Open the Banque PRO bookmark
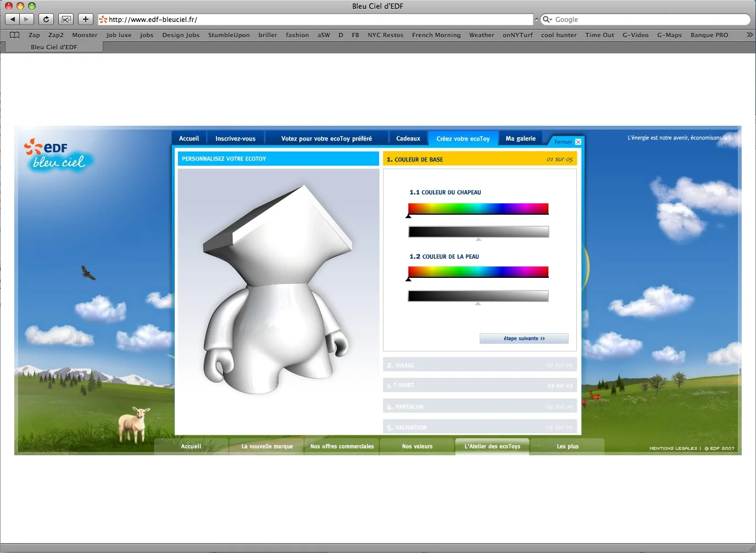 pyautogui.click(x=709, y=35)
